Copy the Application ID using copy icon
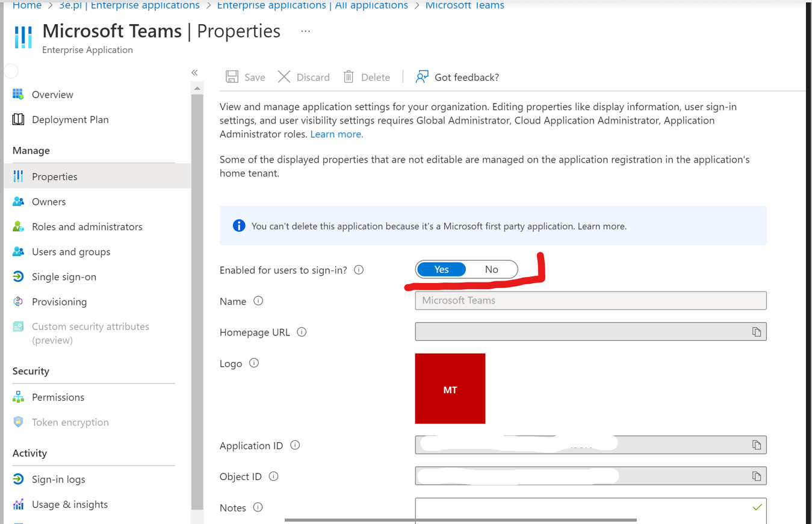Viewport: 812px width, 524px height. tap(756, 445)
